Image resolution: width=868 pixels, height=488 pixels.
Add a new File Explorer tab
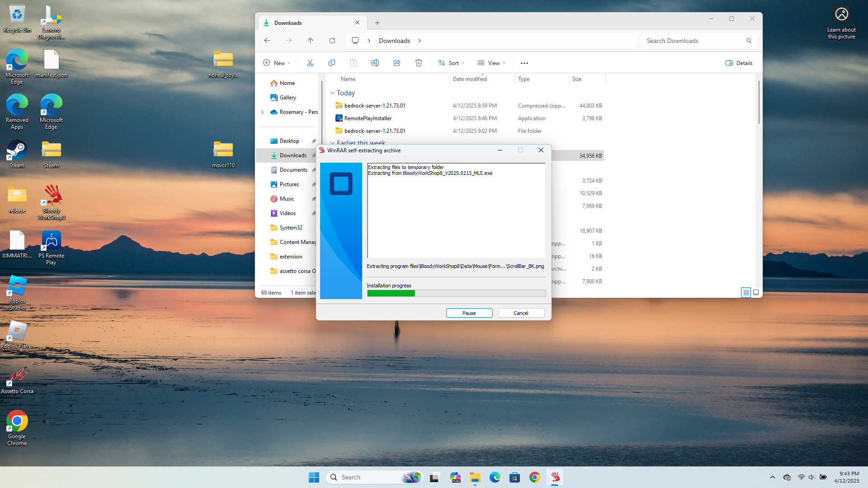377,23
